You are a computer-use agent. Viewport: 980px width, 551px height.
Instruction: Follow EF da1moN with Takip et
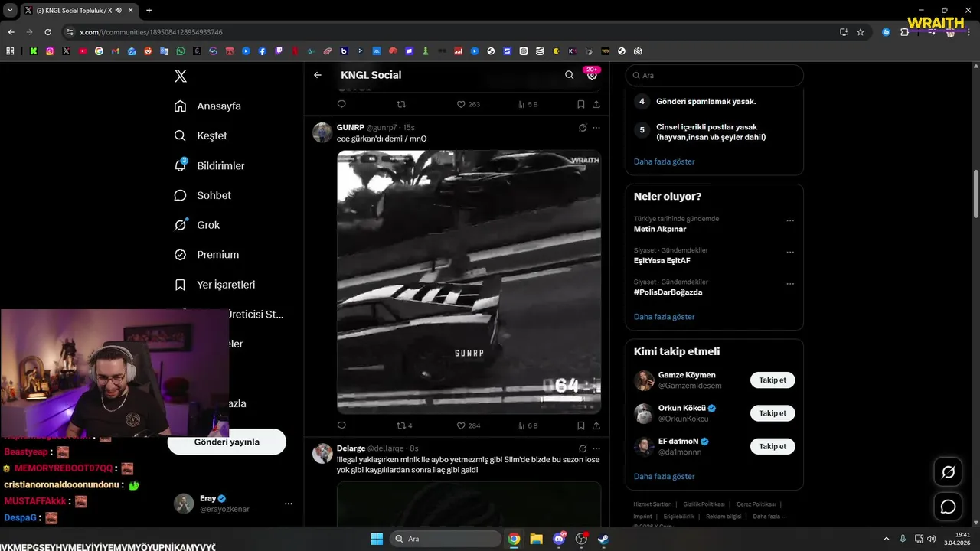tap(773, 446)
